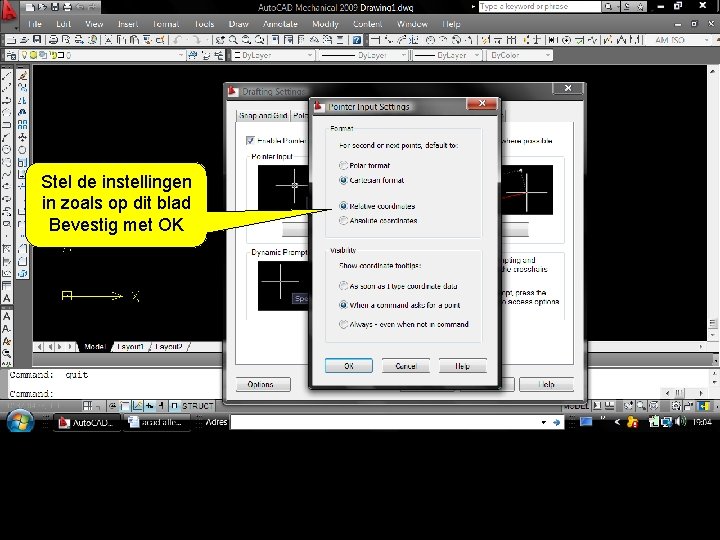Click Open folder icon in toolbar
720x540 pixels.
tap(24, 40)
